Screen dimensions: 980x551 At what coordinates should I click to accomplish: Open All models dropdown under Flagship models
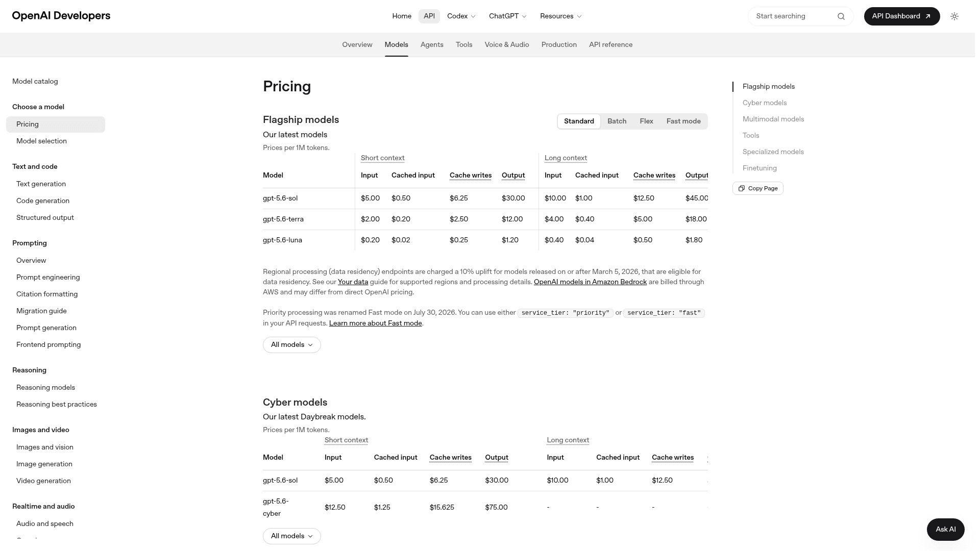pos(292,345)
